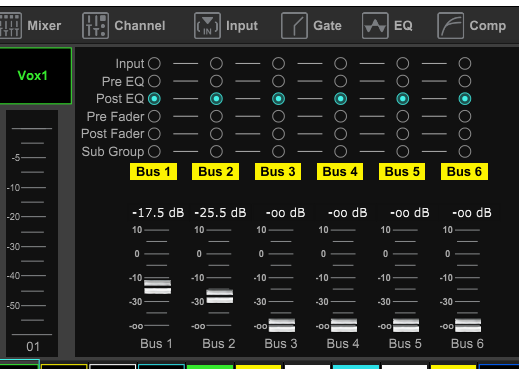
Task: Click the gray Bus 1 label under fader
Action: (x=156, y=344)
